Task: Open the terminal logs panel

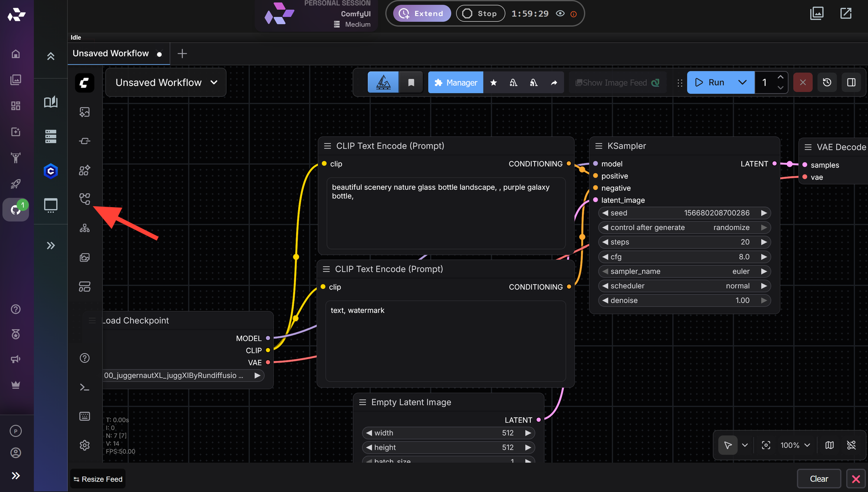Action: [x=85, y=387]
